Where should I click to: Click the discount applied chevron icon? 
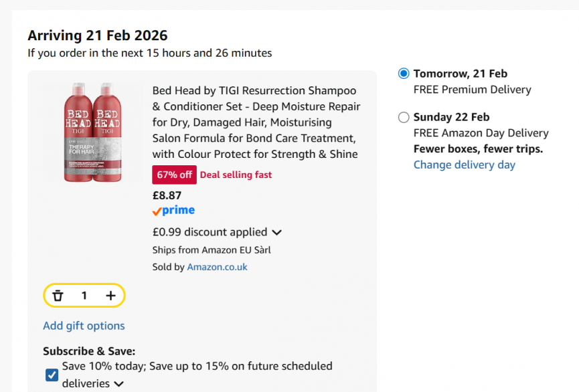pyautogui.click(x=276, y=232)
